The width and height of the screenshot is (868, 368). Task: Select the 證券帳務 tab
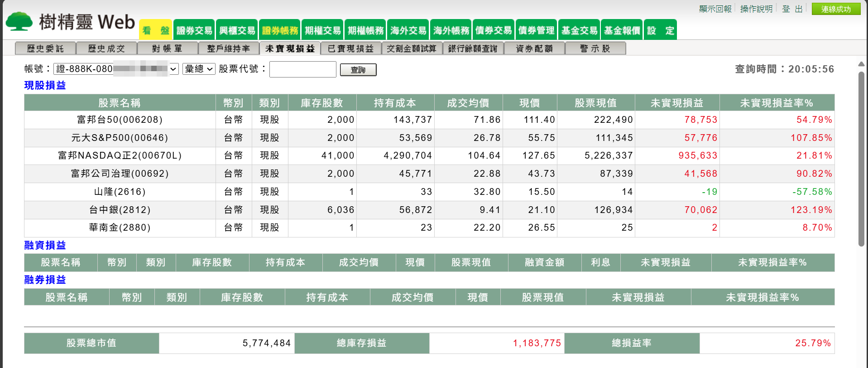click(280, 30)
